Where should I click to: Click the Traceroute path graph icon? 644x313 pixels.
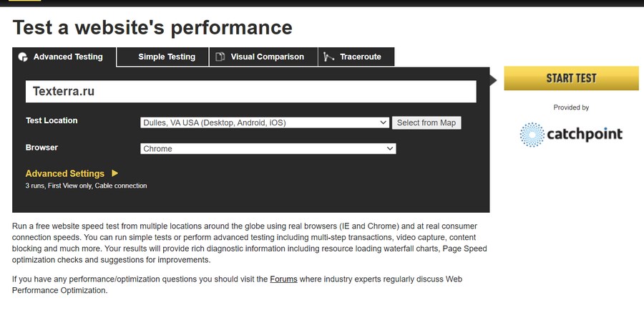point(328,57)
